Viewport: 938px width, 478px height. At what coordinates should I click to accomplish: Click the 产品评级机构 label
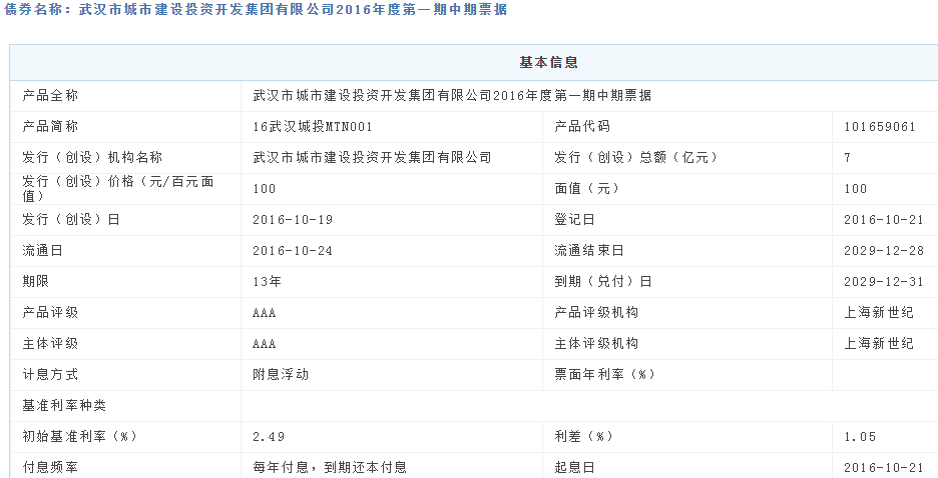pos(596,313)
